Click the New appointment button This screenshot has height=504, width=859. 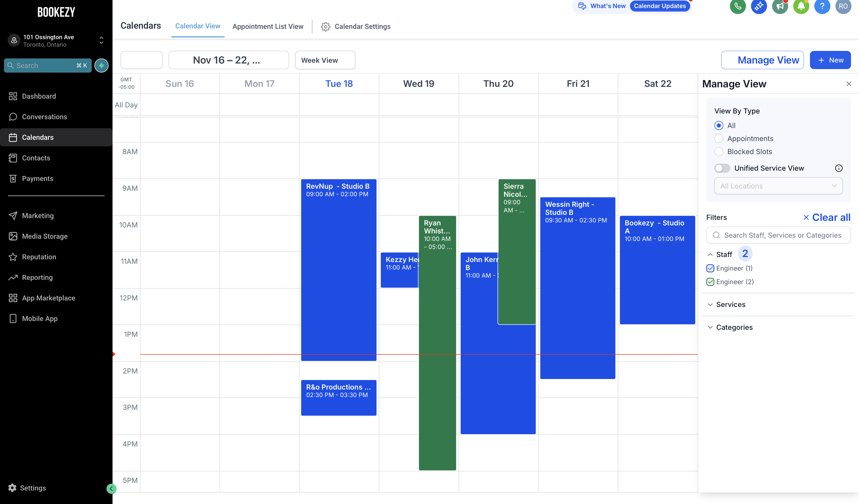click(830, 60)
